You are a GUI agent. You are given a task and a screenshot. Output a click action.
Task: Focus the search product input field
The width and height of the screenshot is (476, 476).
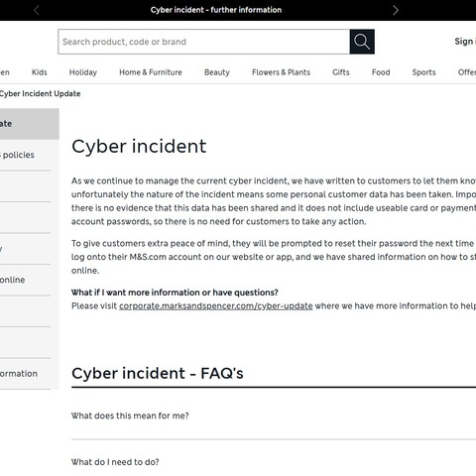coord(204,42)
